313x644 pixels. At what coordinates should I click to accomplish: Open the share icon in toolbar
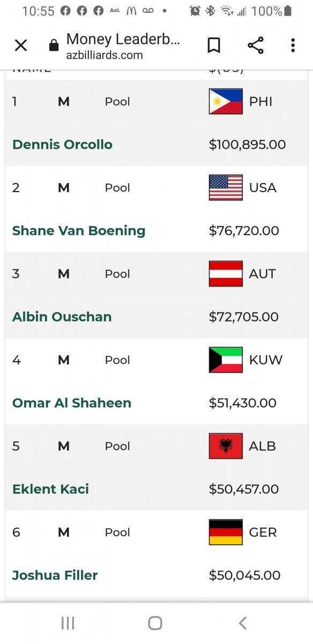tap(256, 46)
